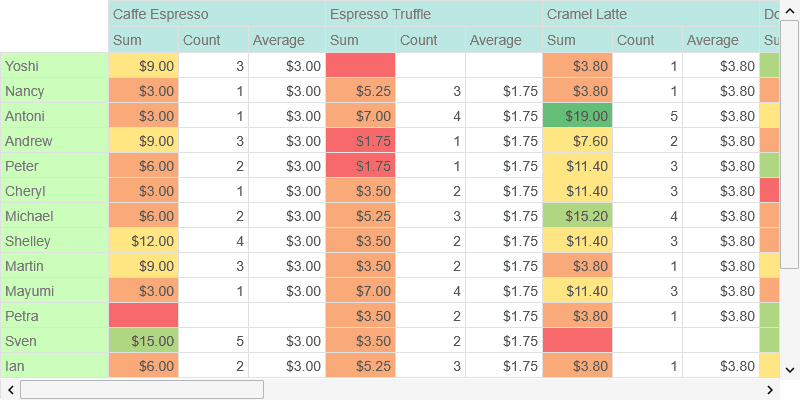Select the Andrew row header
The width and height of the screenshot is (800, 400).
pos(54,141)
